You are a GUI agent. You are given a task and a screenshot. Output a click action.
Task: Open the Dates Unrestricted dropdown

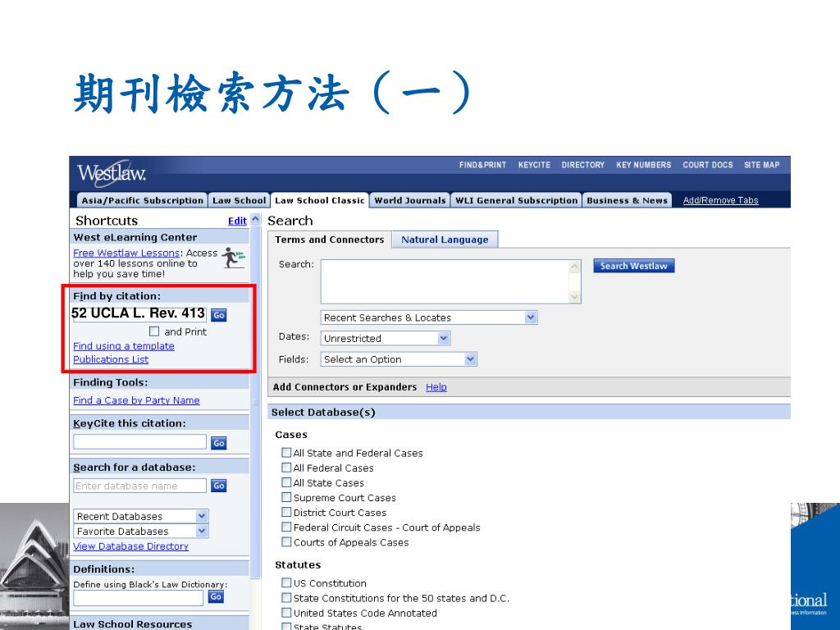pos(386,339)
